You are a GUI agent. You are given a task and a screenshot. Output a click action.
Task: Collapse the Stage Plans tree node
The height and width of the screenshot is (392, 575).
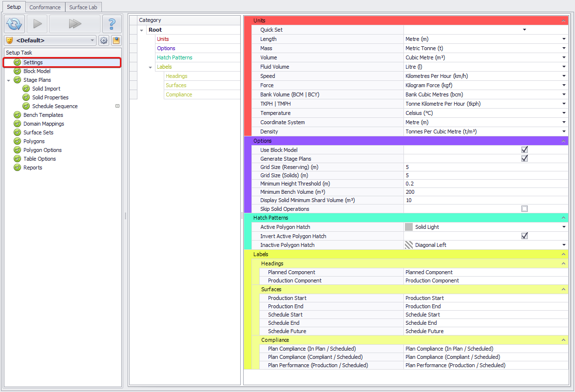tap(9, 80)
